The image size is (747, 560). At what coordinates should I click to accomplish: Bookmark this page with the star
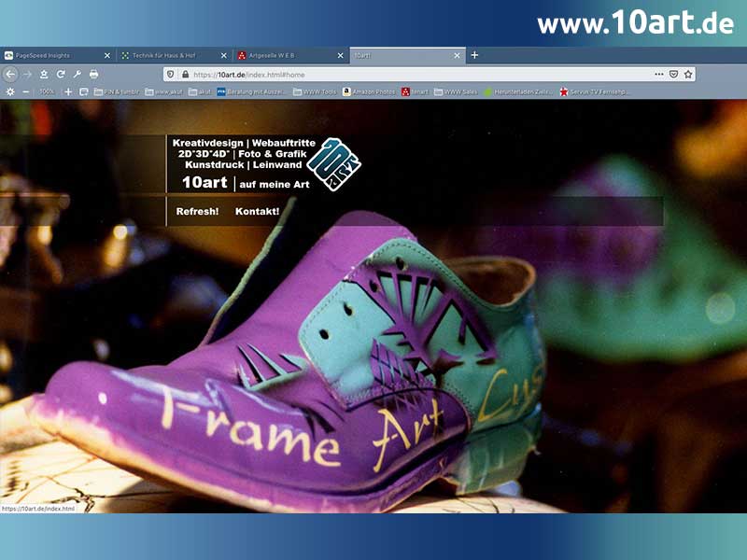[688, 75]
